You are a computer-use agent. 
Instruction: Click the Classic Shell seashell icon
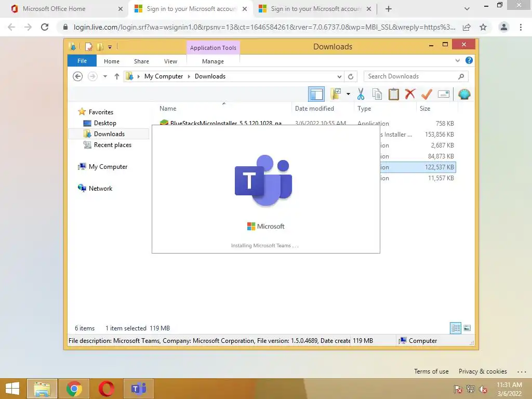click(x=464, y=94)
